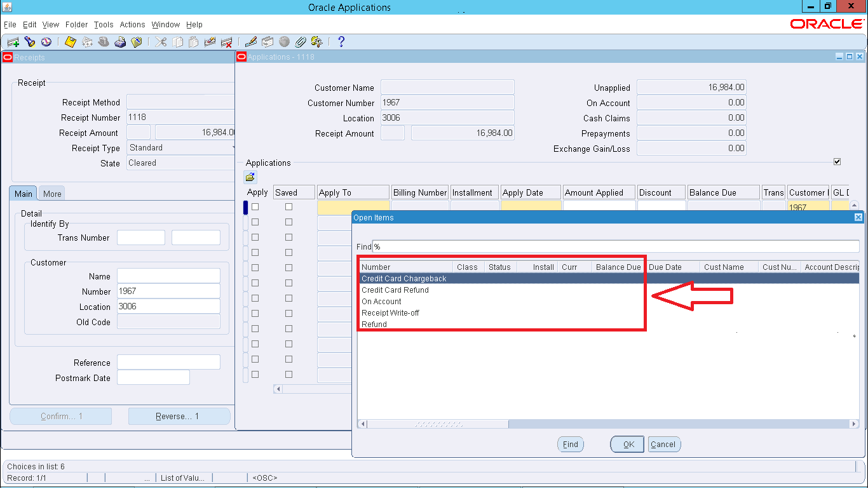Screen dimensions: 868x489
Task: Check the first row Saved checkbox
Action: point(289,207)
